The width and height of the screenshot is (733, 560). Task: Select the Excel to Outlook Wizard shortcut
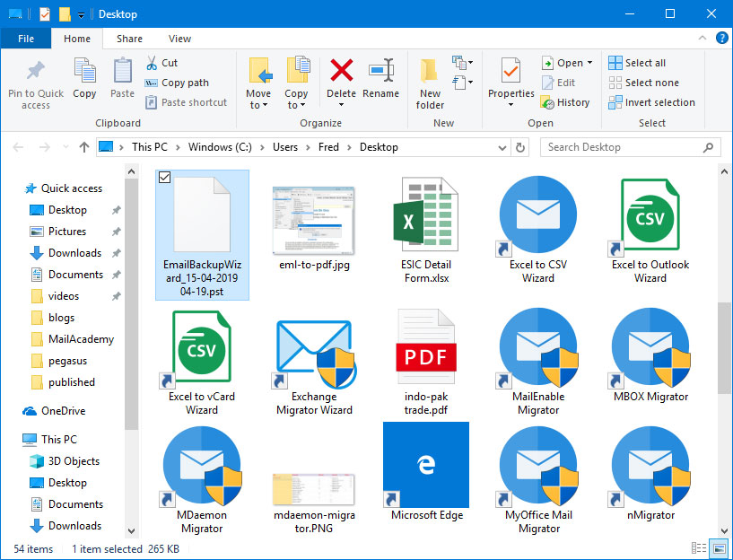[650, 229]
